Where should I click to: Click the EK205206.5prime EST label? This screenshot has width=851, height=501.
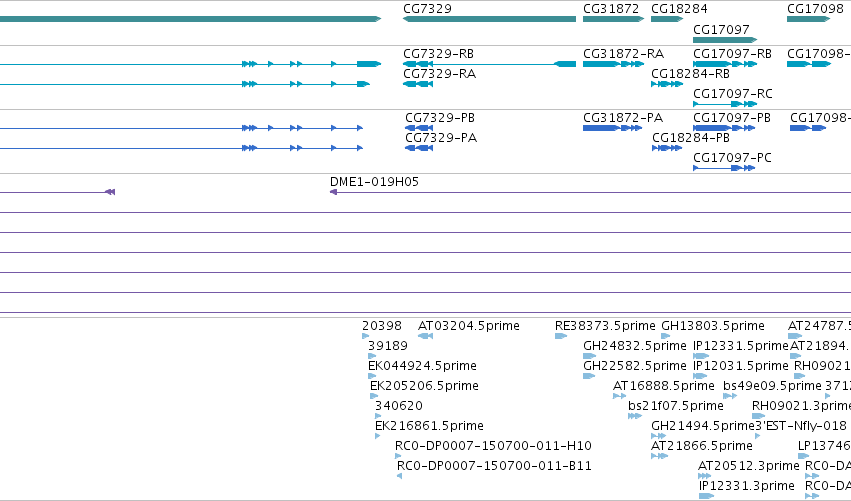pos(424,386)
